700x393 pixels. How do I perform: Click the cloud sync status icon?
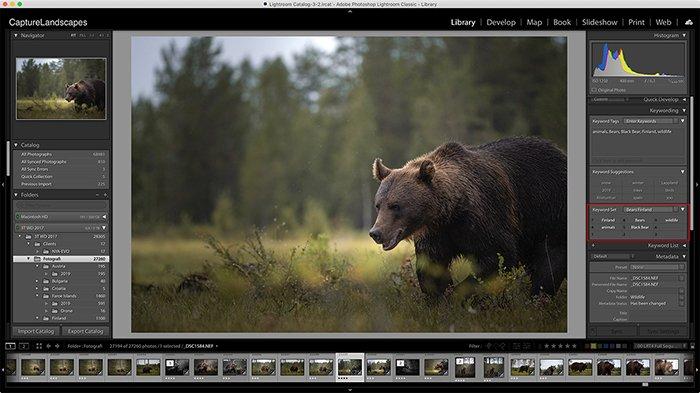point(689,22)
